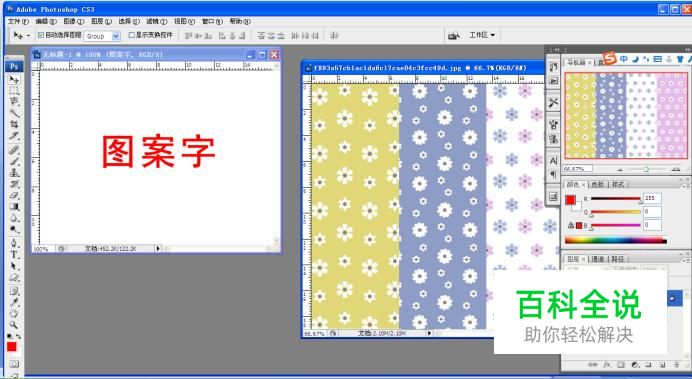This screenshot has height=379, width=692.
Task: Open the Paragraph panel icon in dock
Action: coord(553,175)
